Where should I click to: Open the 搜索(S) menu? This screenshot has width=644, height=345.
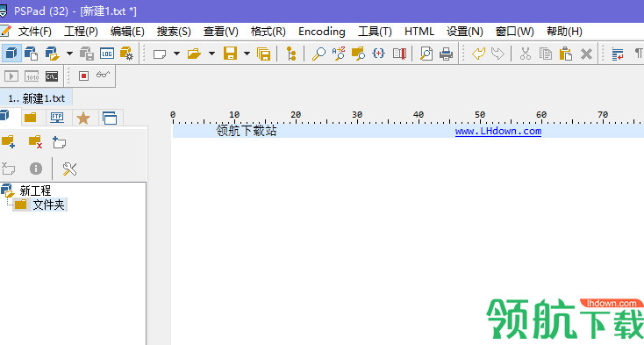[x=174, y=32]
